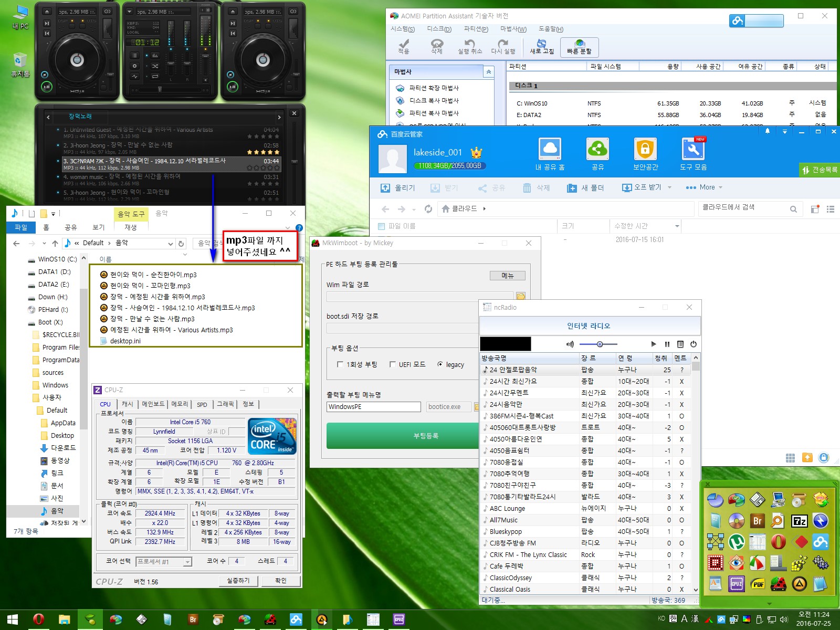Select AOMEI 빠른 분할 quick partition tool

coord(579,47)
